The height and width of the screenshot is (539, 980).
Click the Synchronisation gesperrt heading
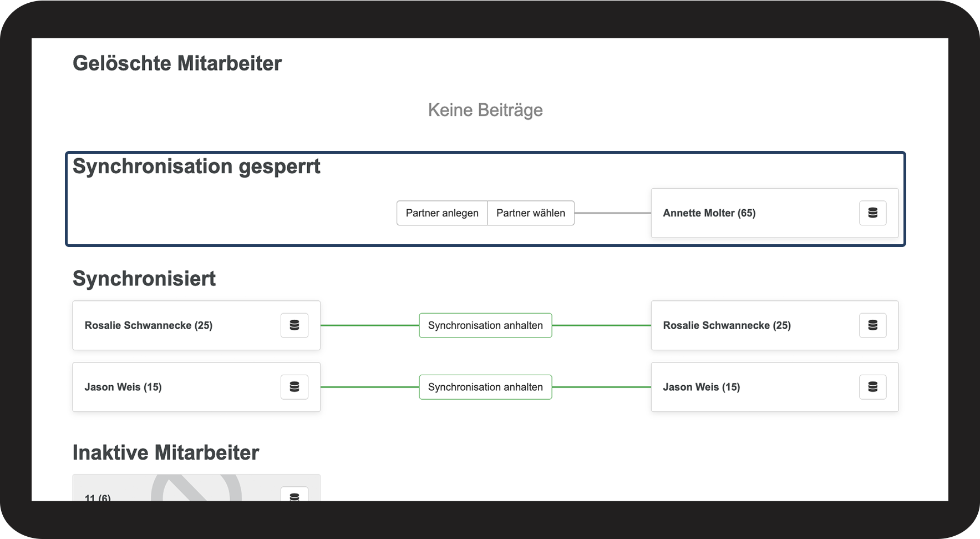point(196,167)
